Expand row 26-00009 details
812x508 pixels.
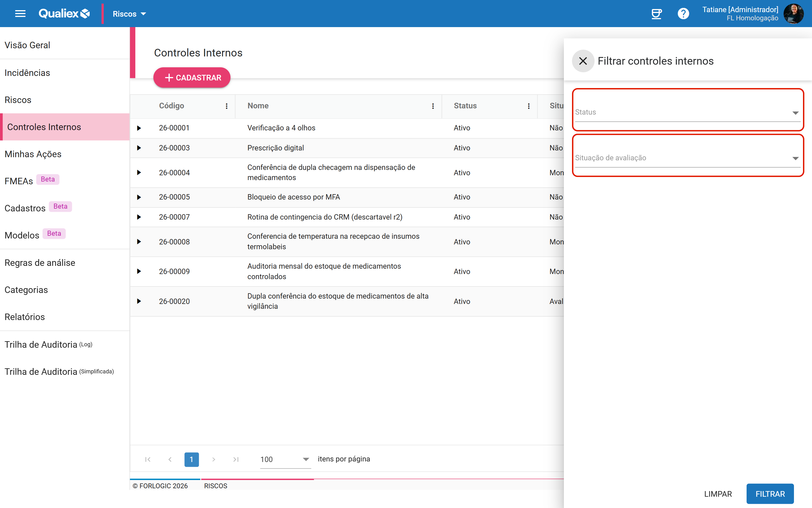pos(139,271)
